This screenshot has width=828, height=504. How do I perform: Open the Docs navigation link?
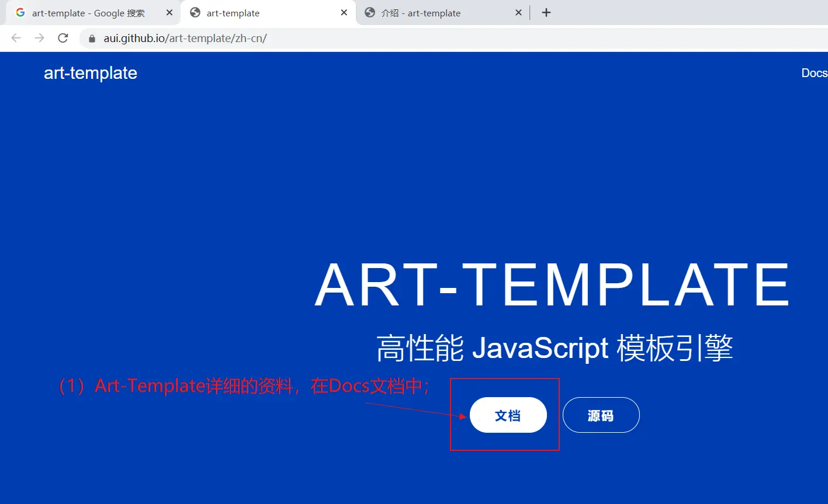tap(815, 73)
